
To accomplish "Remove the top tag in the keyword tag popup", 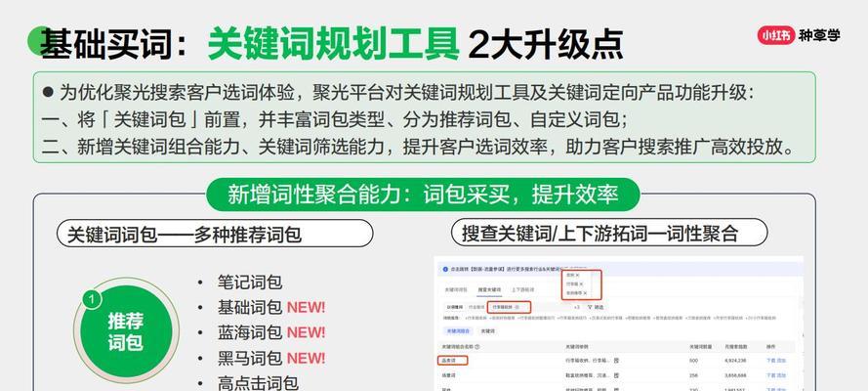I will pos(577,276).
